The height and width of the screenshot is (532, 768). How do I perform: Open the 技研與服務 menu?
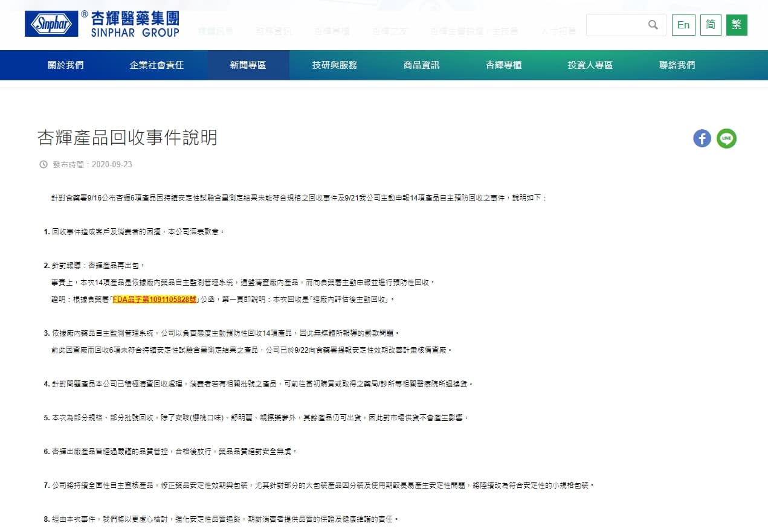click(x=335, y=65)
